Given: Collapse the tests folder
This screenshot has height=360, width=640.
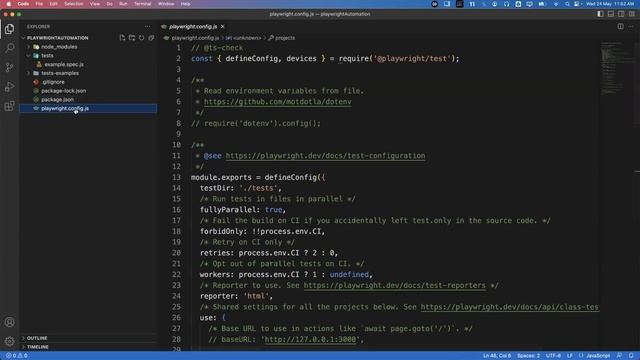Looking at the screenshot, I should pos(47,56).
